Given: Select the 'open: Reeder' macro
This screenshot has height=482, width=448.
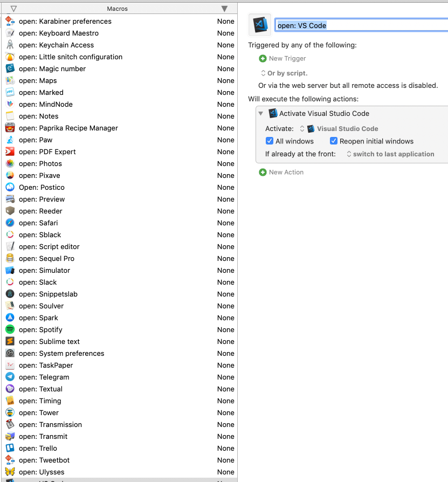Looking at the screenshot, I should pos(120,211).
